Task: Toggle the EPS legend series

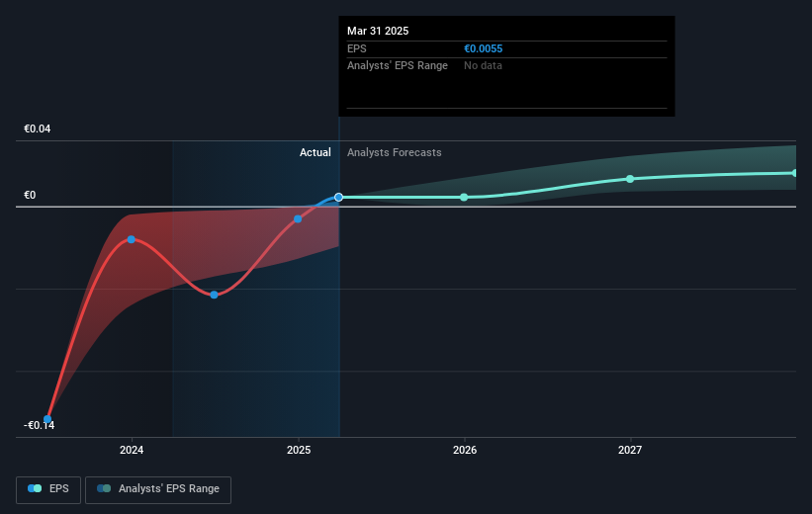Action: 48,489
